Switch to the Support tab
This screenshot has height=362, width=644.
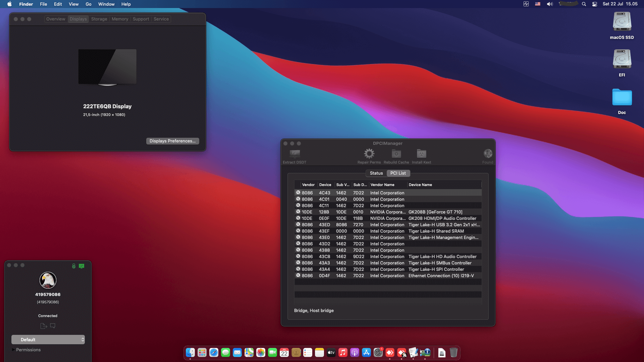point(141,19)
